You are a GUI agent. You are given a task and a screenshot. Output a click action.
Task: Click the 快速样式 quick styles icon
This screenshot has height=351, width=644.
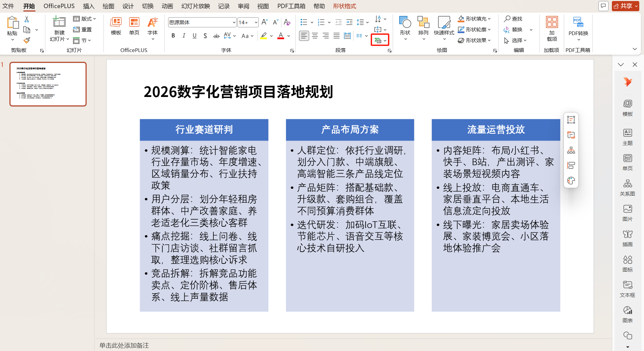(444, 22)
